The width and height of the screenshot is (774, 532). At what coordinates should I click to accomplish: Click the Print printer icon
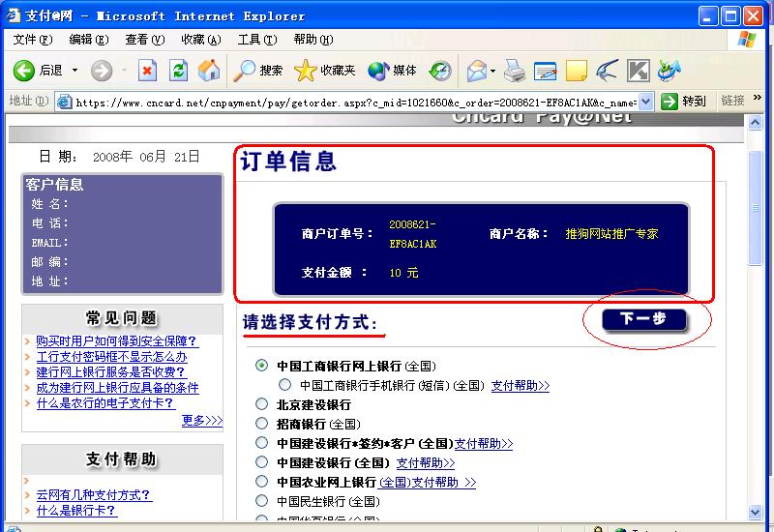click(x=515, y=71)
